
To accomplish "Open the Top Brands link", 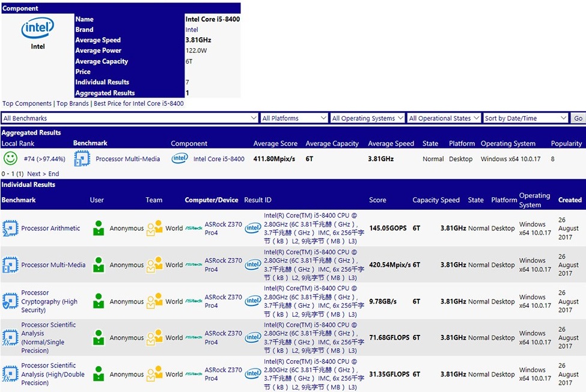I will (73, 103).
